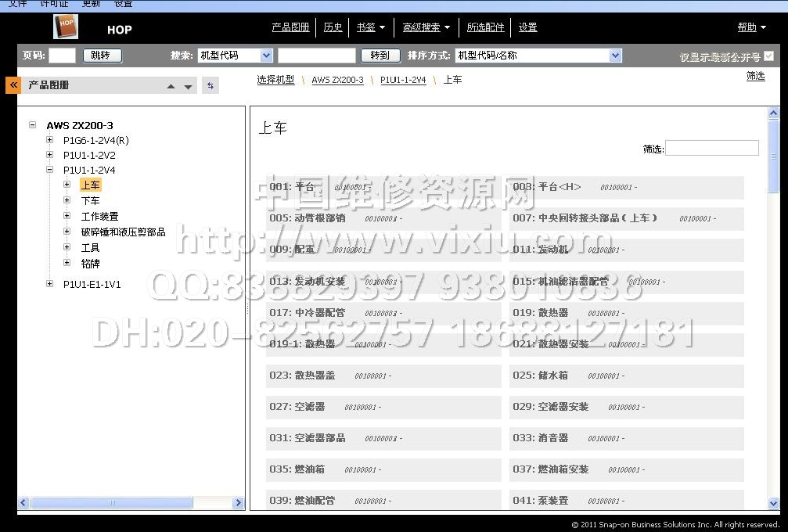Click the AWS ZX200-3 breadcrumb link
This screenshot has width=788, height=532.
[337, 81]
